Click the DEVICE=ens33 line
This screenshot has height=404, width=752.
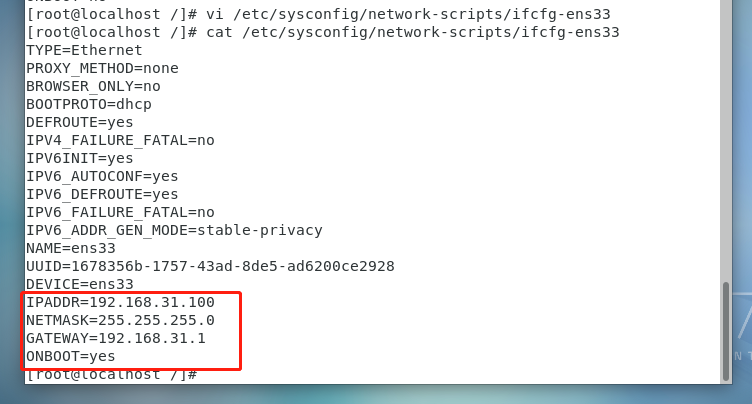(80, 284)
